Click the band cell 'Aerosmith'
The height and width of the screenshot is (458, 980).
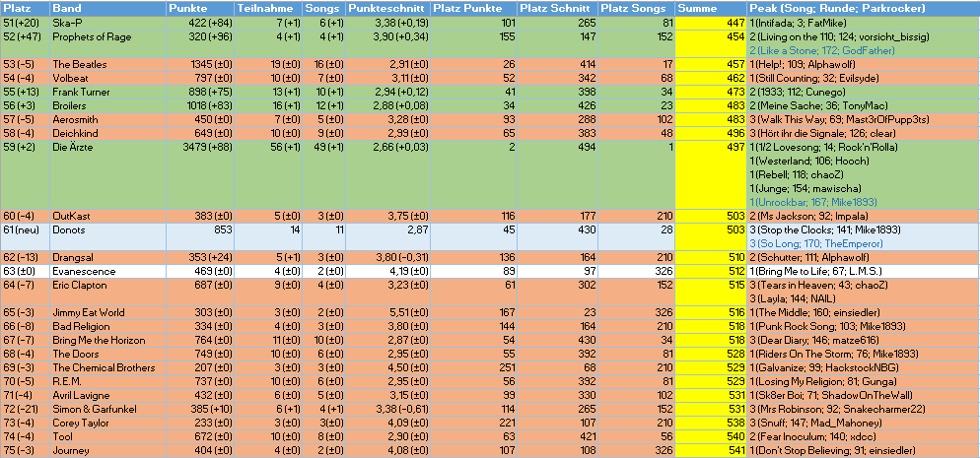[108, 119]
